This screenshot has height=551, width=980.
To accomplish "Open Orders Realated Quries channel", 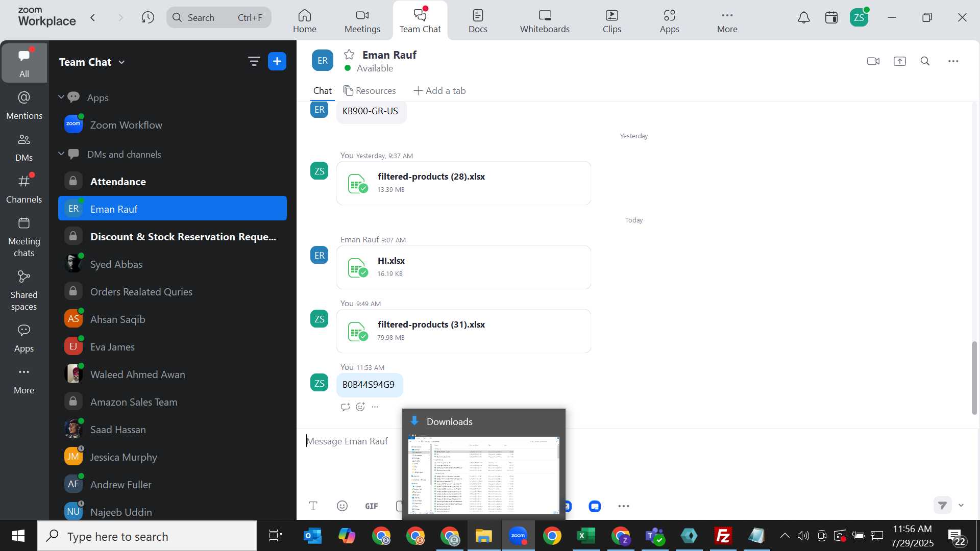I will [173, 291].
